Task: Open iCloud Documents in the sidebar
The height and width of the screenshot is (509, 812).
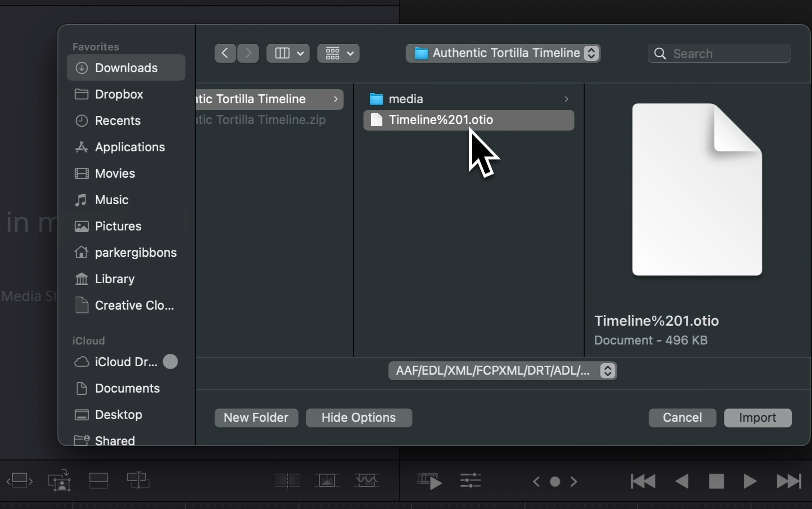Action: tap(126, 388)
